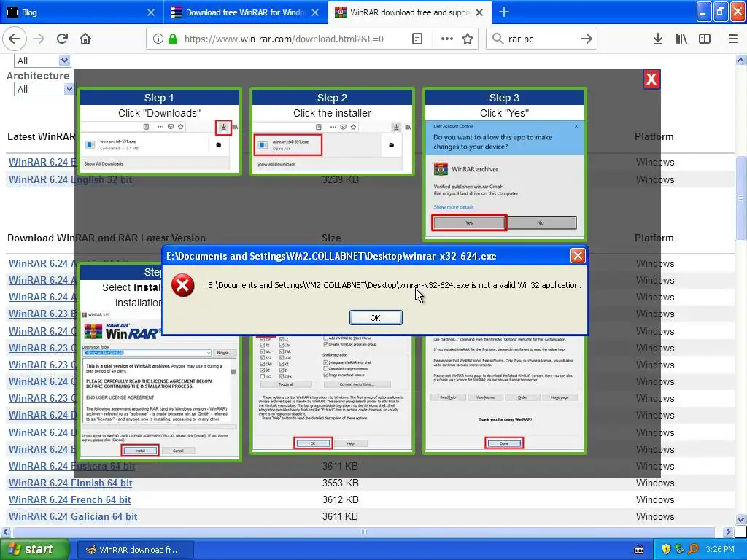Click the browser forward arrow
This screenshot has width=747, height=560.
[39, 39]
